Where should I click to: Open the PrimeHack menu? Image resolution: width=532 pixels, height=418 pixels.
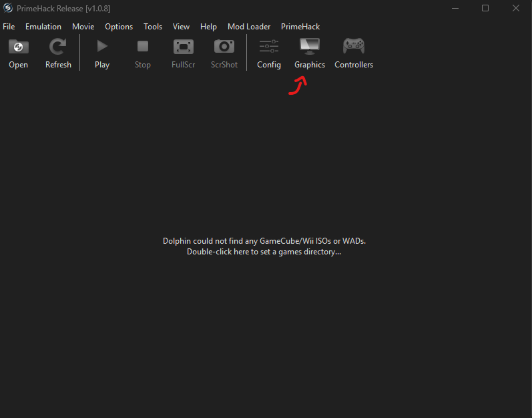point(300,27)
